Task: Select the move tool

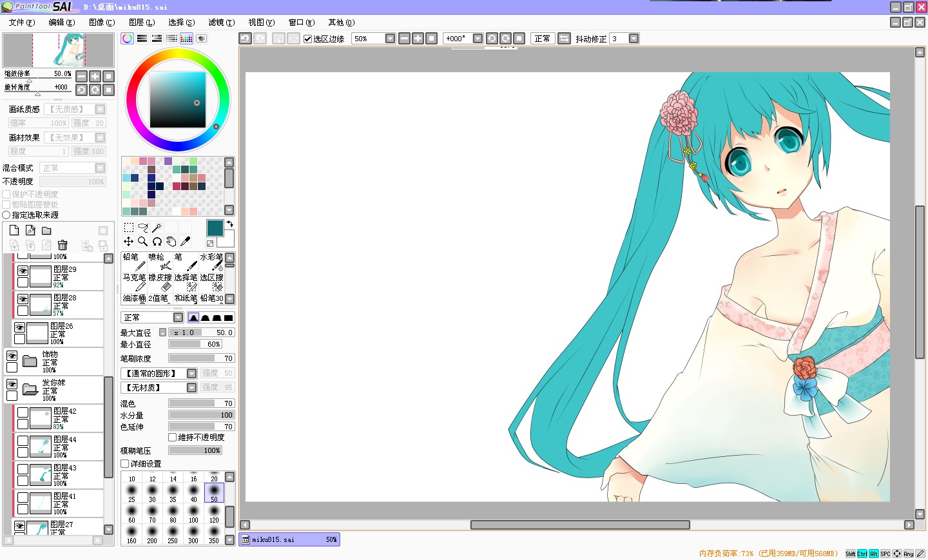Action: click(129, 242)
